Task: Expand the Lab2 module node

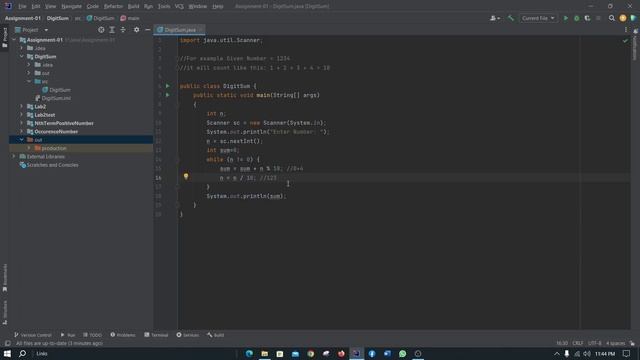Action: click(22, 106)
